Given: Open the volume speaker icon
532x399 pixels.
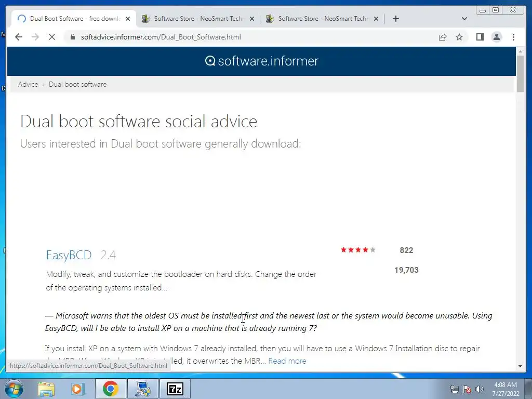Looking at the screenshot, I should 480,389.
